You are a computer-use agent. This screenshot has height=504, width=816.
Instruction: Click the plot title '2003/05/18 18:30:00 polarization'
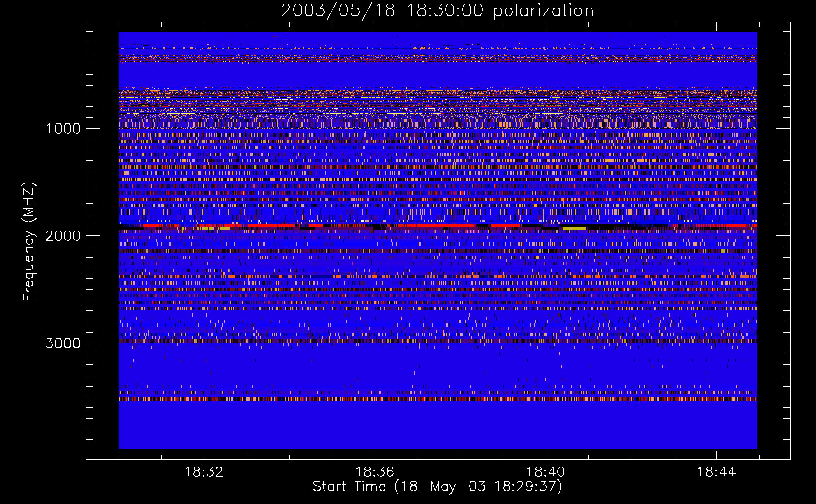click(437, 10)
